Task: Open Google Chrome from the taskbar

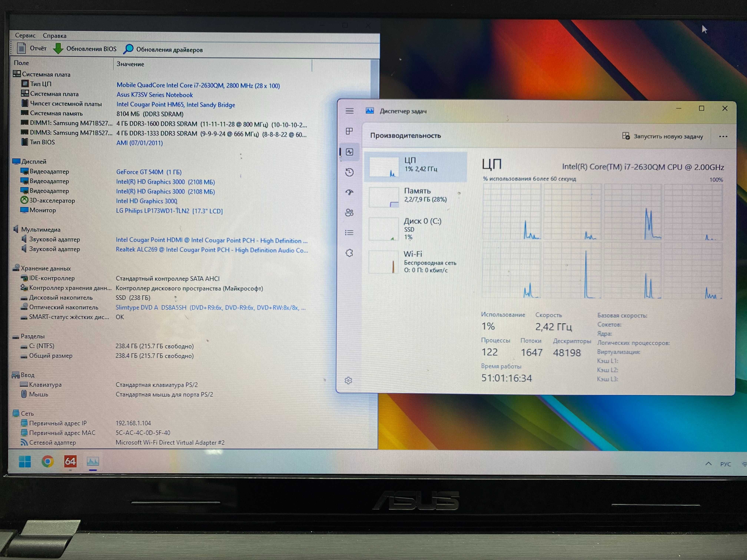Action: [x=48, y=461]
